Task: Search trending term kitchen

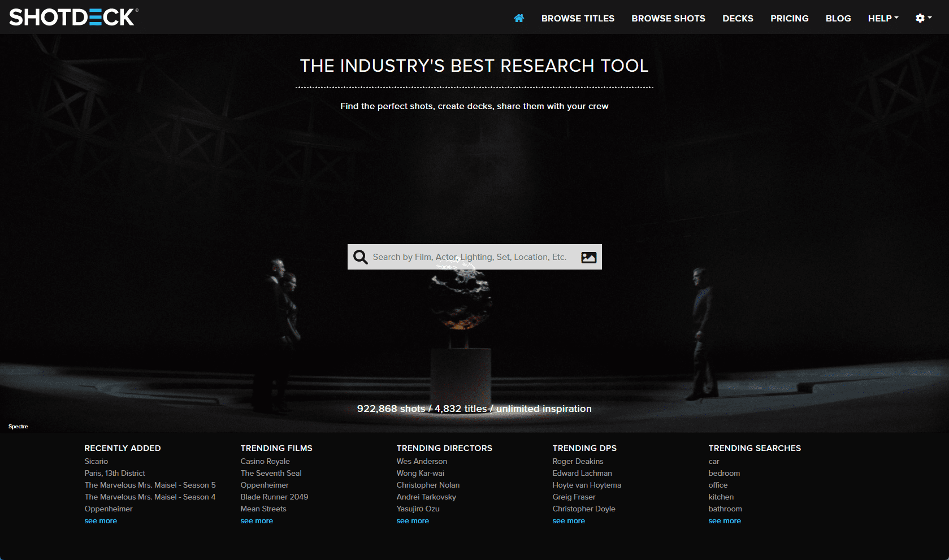Action: pyautogui.click(x=721, y=497)
